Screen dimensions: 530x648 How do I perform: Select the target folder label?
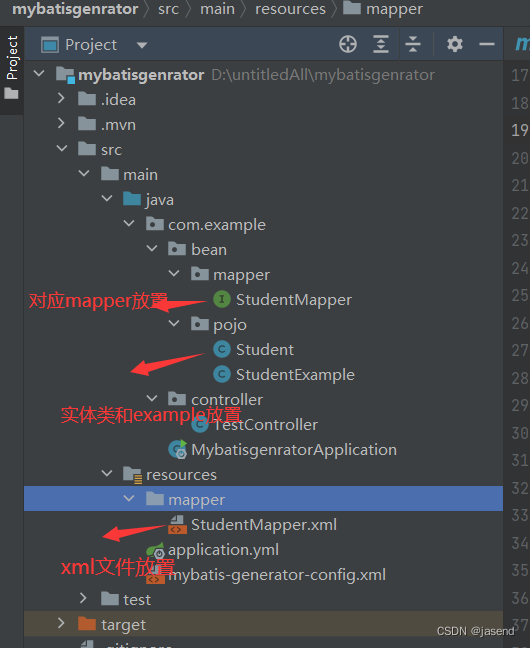124,625
